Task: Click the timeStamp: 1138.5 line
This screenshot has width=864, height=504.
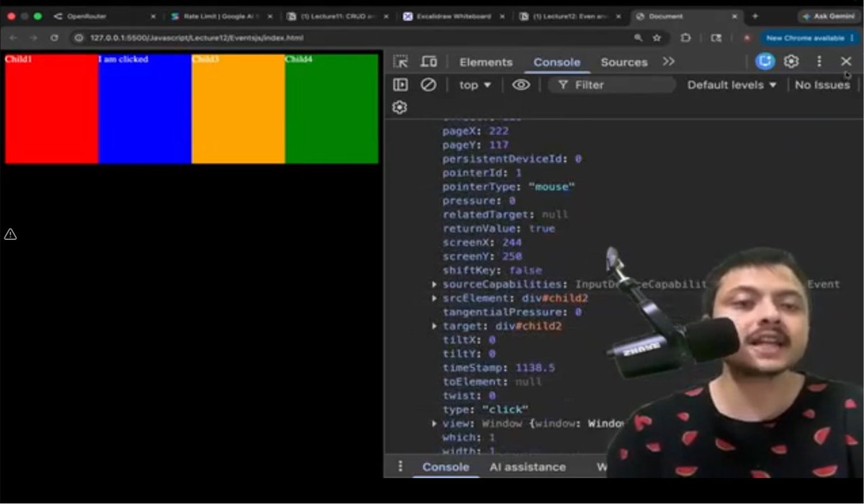Action: tap(498, 368)
